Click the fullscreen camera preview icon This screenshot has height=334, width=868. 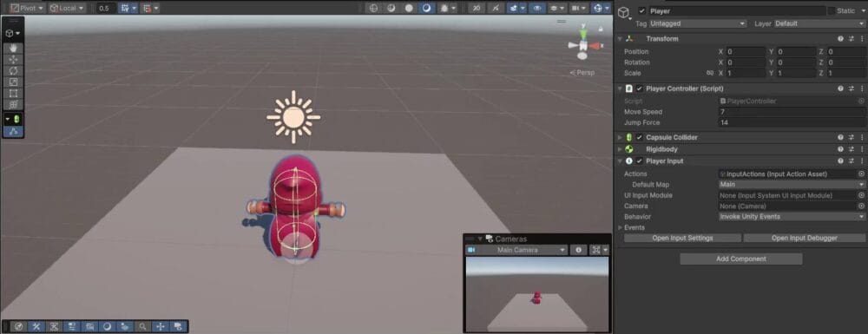(x=596, y=250)
